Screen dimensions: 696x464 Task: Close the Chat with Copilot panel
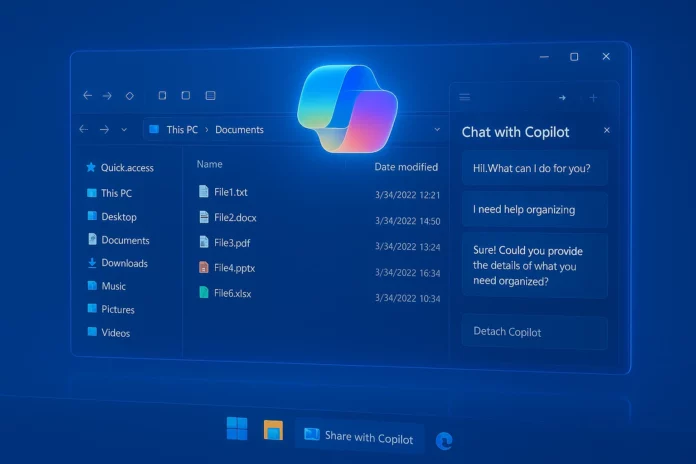click(607, 130)
